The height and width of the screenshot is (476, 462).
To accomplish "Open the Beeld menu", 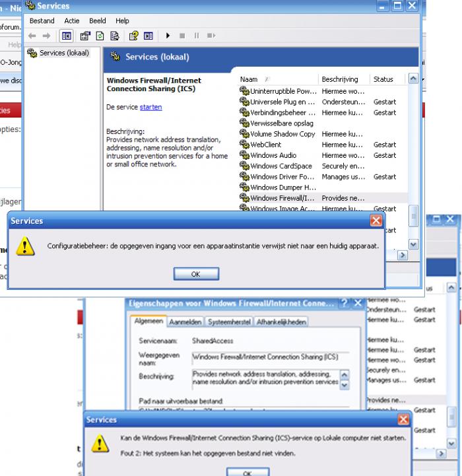I will tap(98, 21).
